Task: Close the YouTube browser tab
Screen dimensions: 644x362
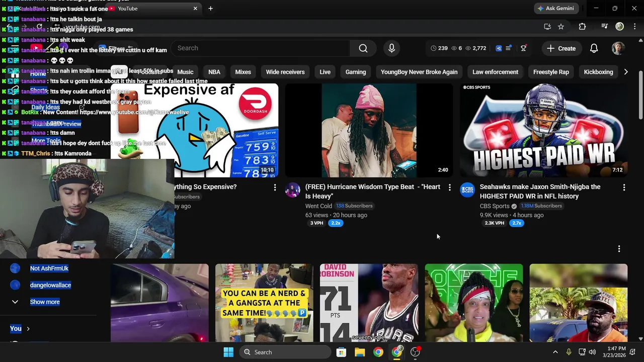Action: (x=195, y=9)
